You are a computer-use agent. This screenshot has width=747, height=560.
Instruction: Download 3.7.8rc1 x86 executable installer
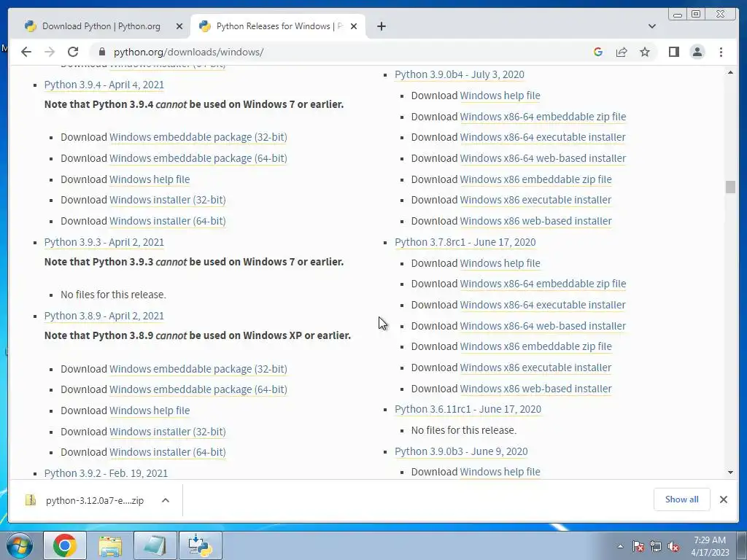pos(535,367)
